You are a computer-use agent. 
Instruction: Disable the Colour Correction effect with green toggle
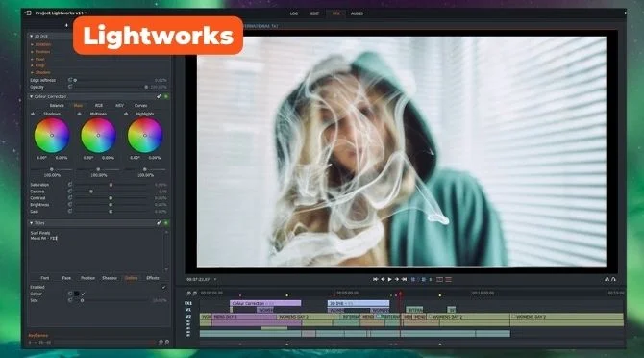166,96
